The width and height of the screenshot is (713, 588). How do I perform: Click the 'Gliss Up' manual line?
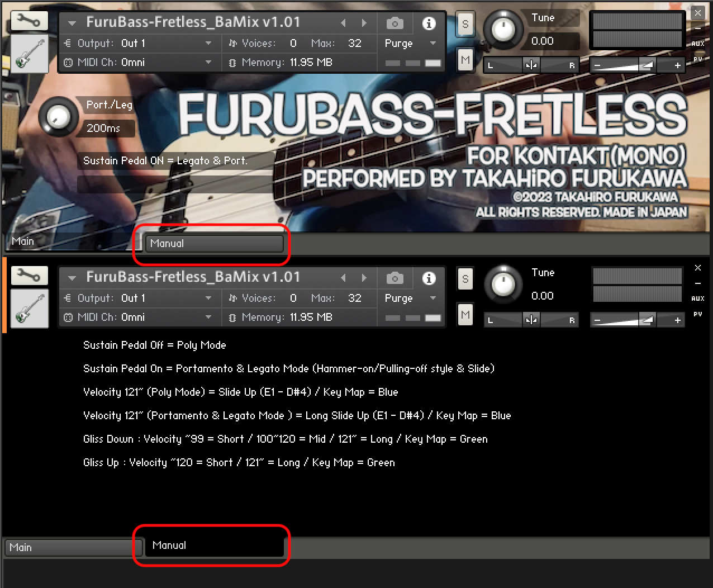[x=239, y=462]
